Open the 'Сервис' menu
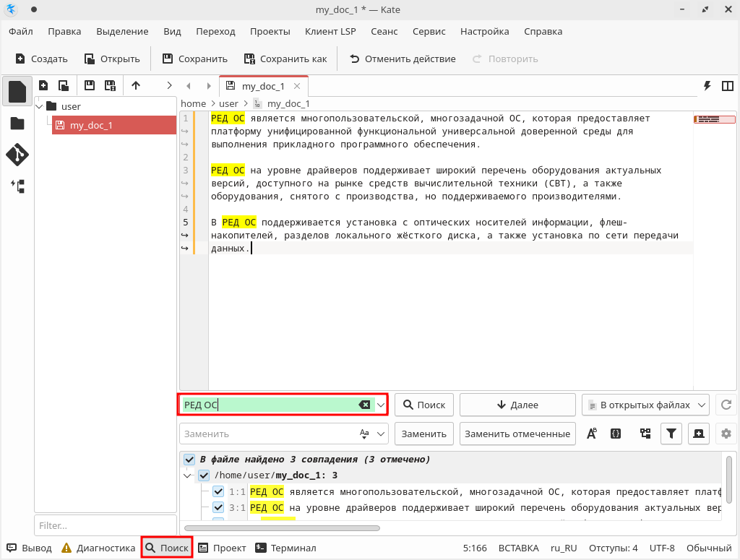Screen dimensions: 740x560 [429, 31]
